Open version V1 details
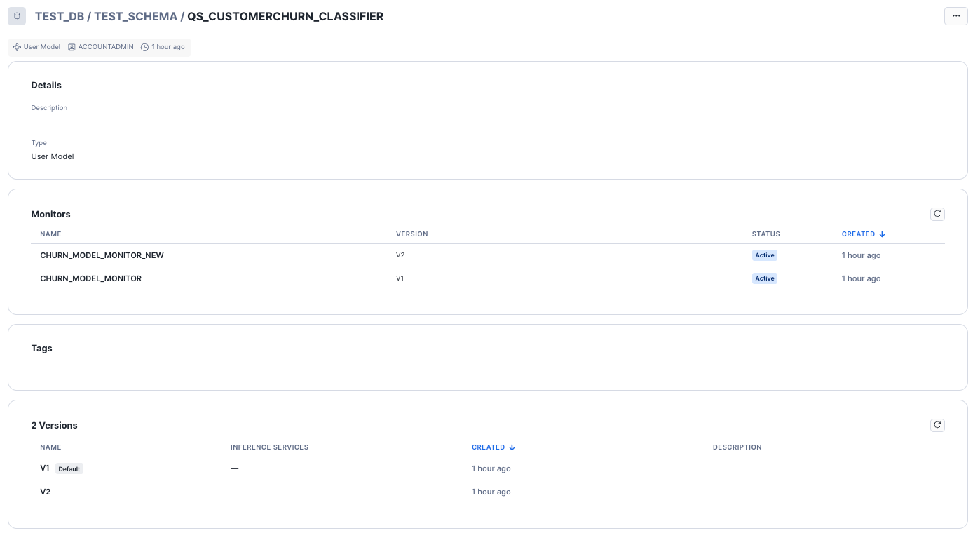Image resolution: width=980 pixels, height=533 pixels. [x=45, y=468]
